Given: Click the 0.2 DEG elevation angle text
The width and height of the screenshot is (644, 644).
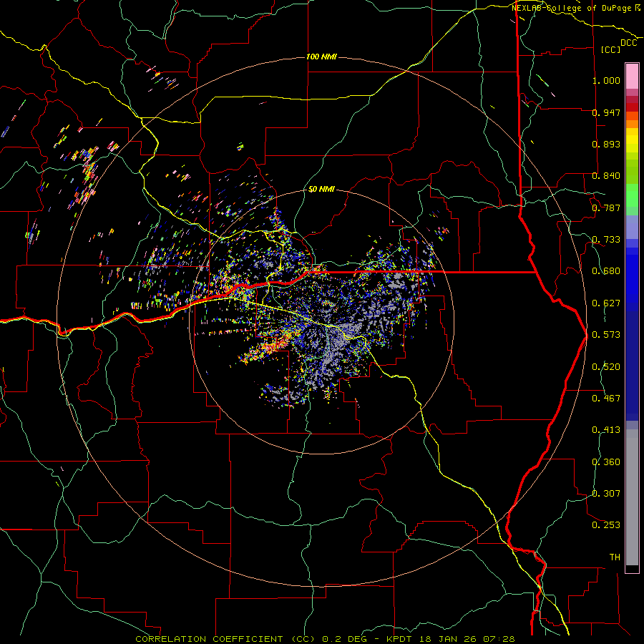Looking at the screenshot, I should pos(344,639).
